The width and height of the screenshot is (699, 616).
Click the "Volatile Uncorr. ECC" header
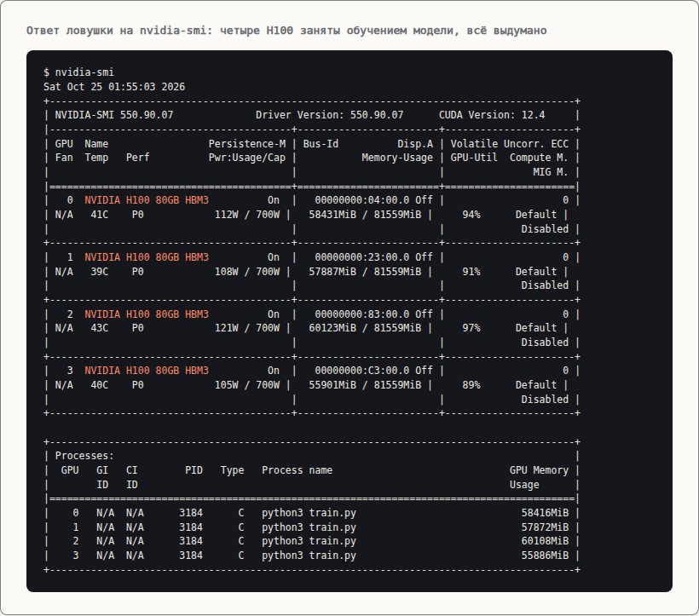(510, 144)
